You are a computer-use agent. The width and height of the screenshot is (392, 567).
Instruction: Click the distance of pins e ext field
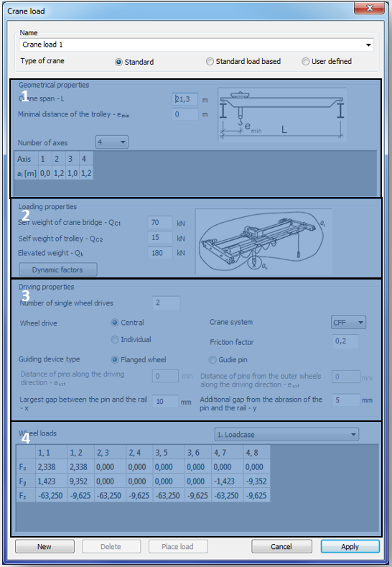(x=346, y=377)
